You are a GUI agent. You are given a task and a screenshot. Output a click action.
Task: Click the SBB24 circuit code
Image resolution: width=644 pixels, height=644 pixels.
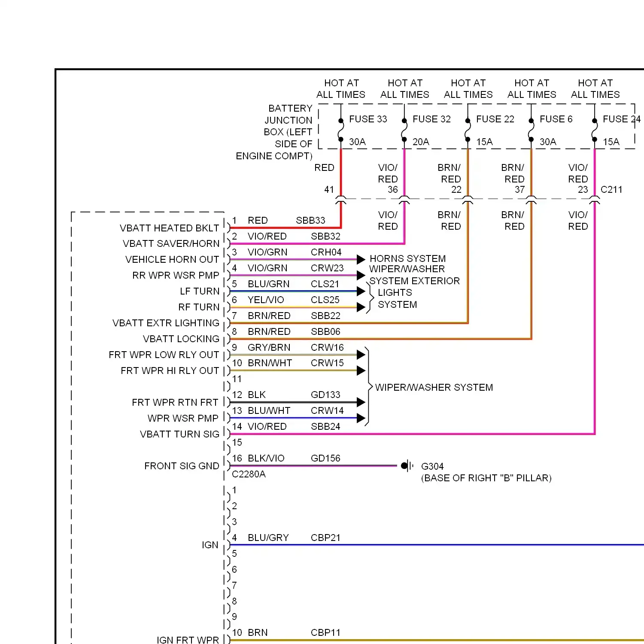click(x=325, y=426)
